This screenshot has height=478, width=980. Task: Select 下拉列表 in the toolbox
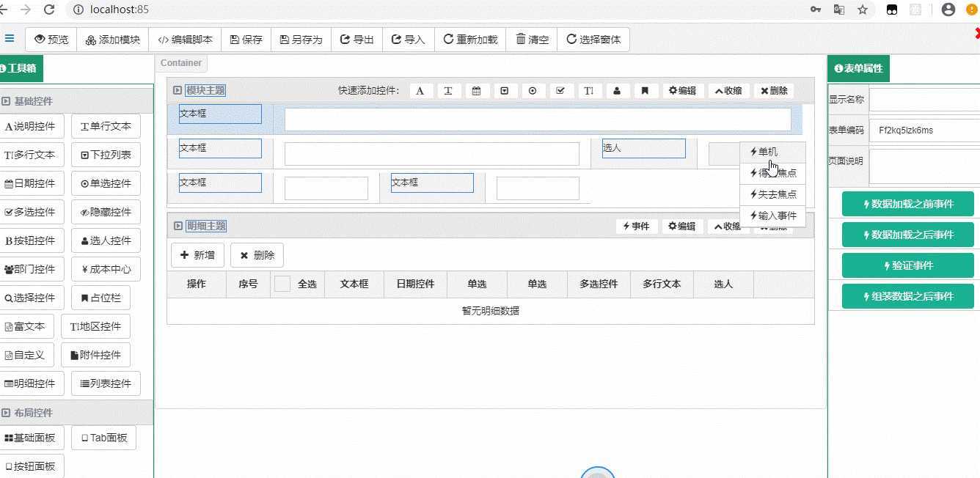point(106,155)
